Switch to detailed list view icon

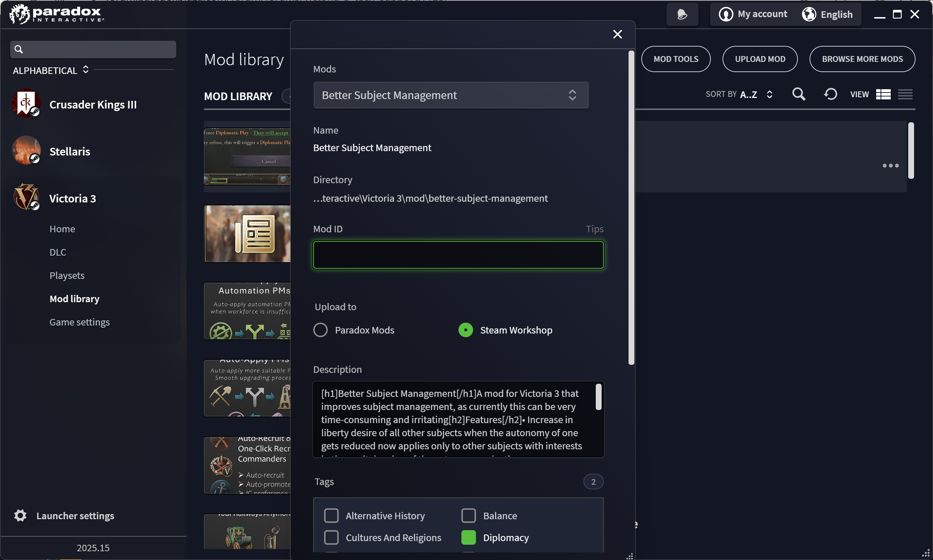(883, 94)
